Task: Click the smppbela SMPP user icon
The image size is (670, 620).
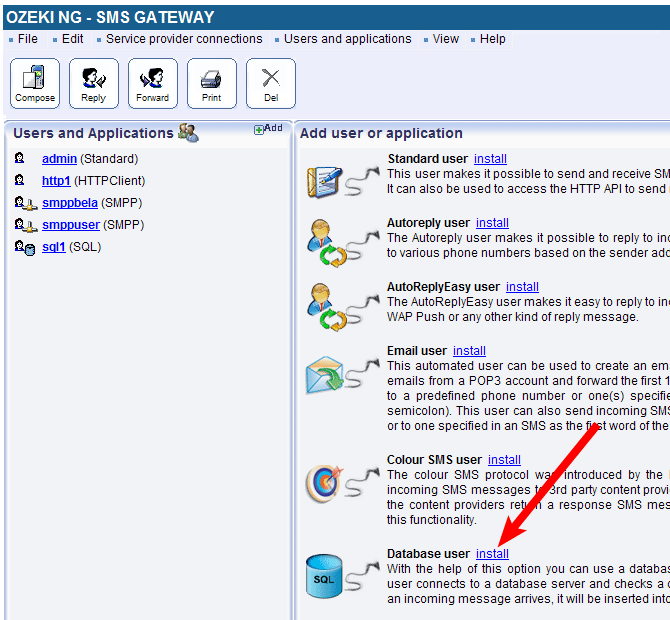Action: [x=24, y=203]
